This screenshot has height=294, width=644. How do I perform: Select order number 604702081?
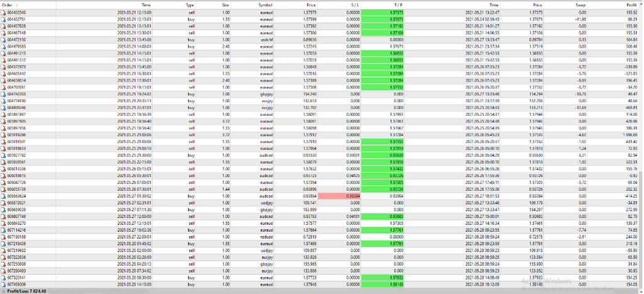[x=17, y=87]
